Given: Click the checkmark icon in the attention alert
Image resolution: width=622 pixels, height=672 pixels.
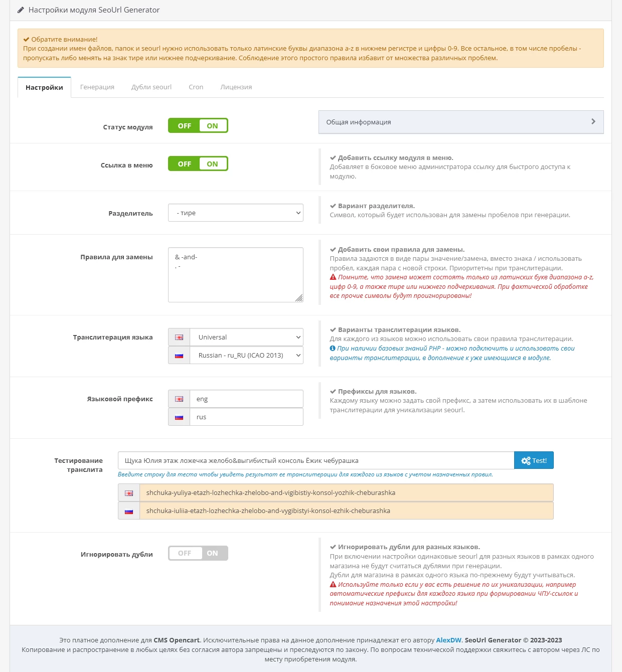Looking at the screenshot, I should tap(26, 39).
